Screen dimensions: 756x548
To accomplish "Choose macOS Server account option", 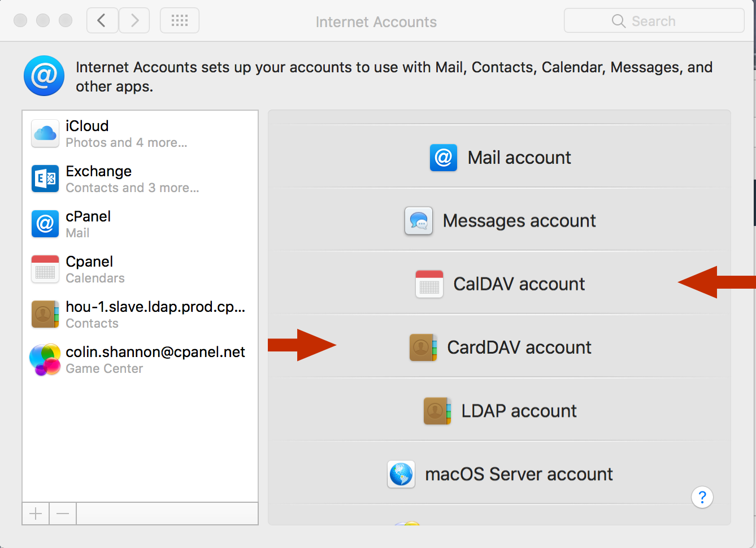I will click(x=499, y=474).
